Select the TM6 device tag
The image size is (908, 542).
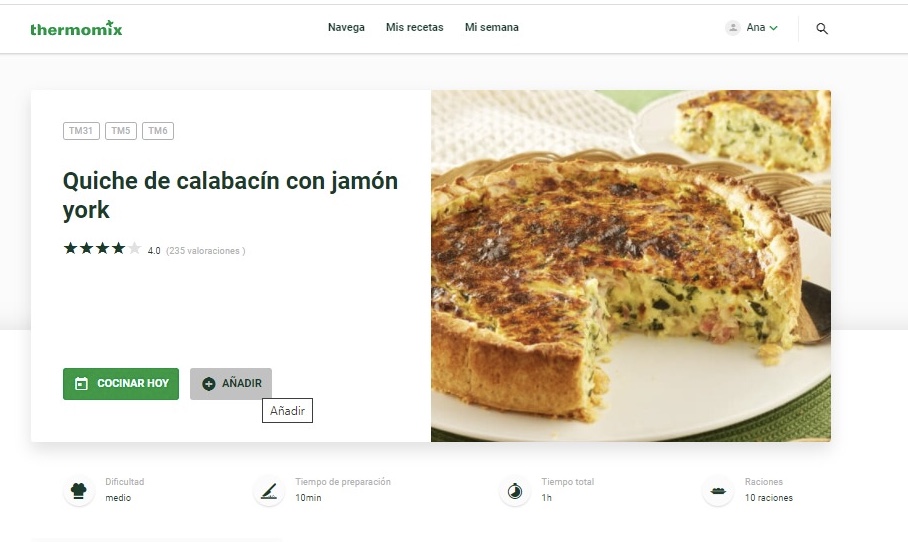pos(158,131)
